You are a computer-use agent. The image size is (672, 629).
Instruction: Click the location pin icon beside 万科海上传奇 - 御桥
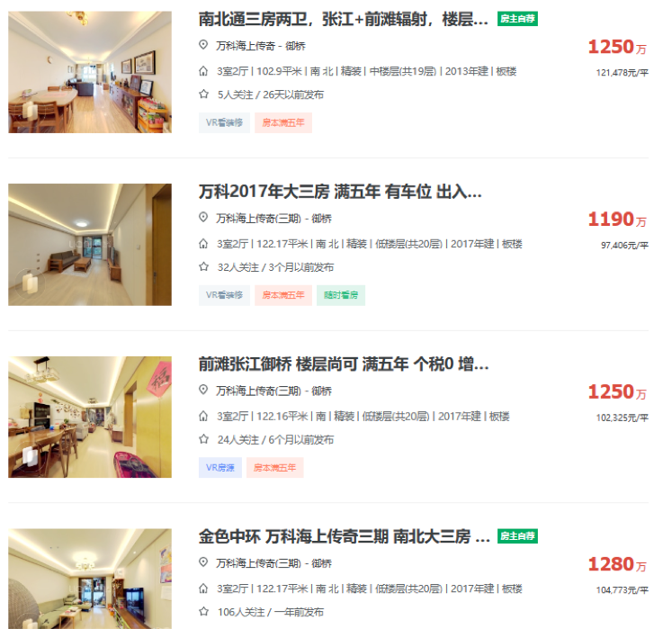[203, 45]
